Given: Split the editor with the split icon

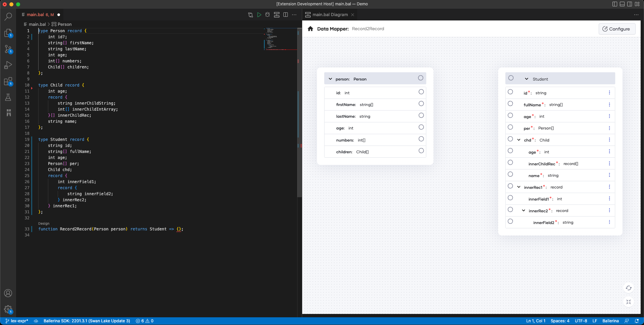Looking at the screenshot, I should [285, 15].
